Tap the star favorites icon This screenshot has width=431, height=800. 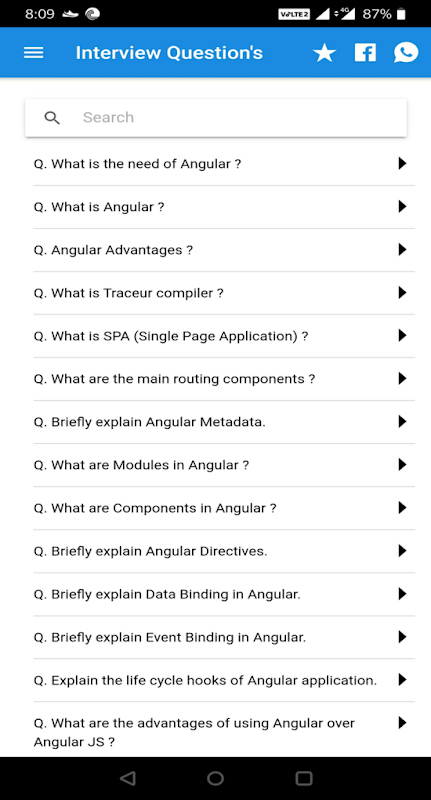324,53
